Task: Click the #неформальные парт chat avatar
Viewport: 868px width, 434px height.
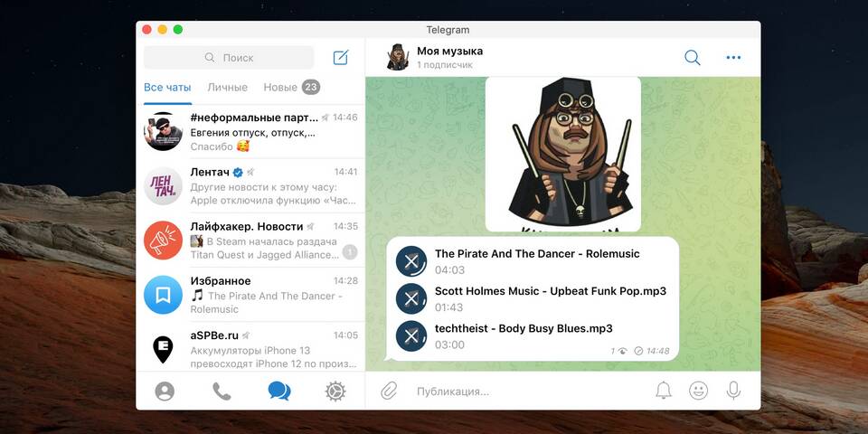Action: [163, 131]
